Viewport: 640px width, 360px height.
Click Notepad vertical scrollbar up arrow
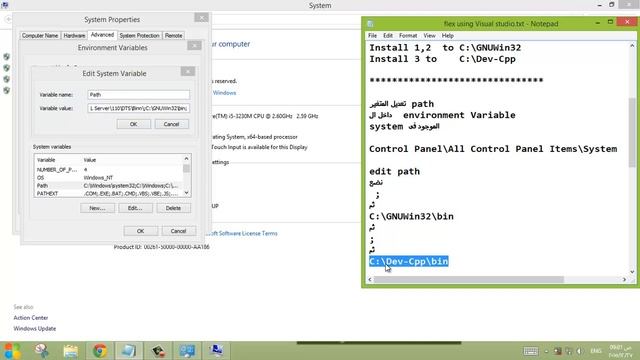(632, 46)
